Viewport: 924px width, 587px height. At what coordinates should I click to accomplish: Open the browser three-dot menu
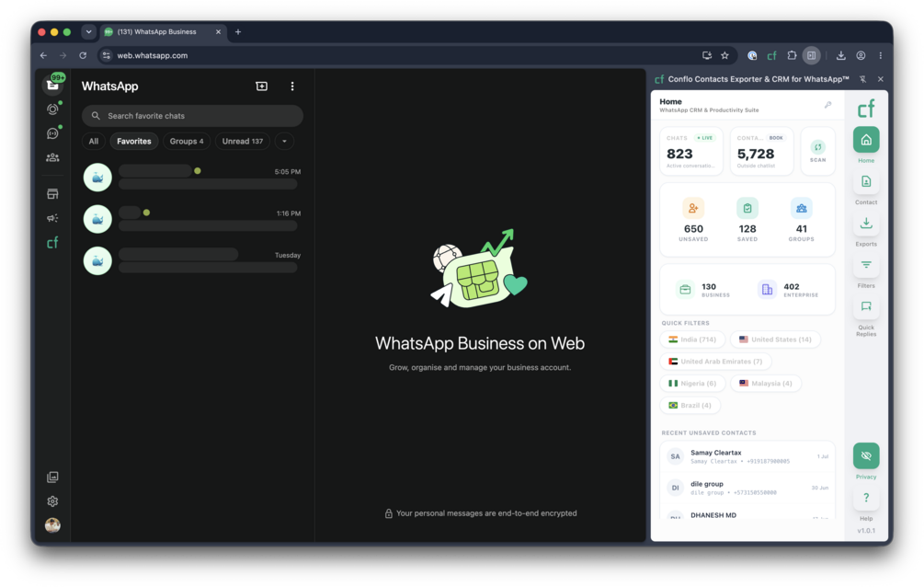881,55
